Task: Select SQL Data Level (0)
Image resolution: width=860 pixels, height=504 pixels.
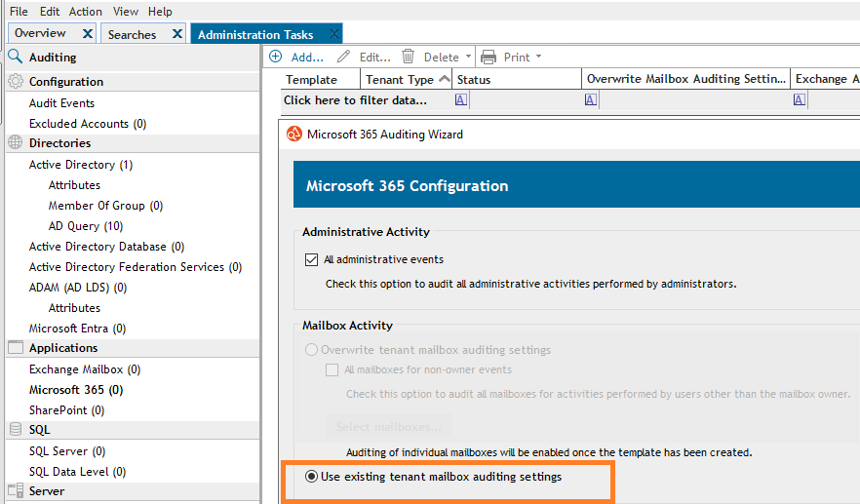Action: (77, 472)
